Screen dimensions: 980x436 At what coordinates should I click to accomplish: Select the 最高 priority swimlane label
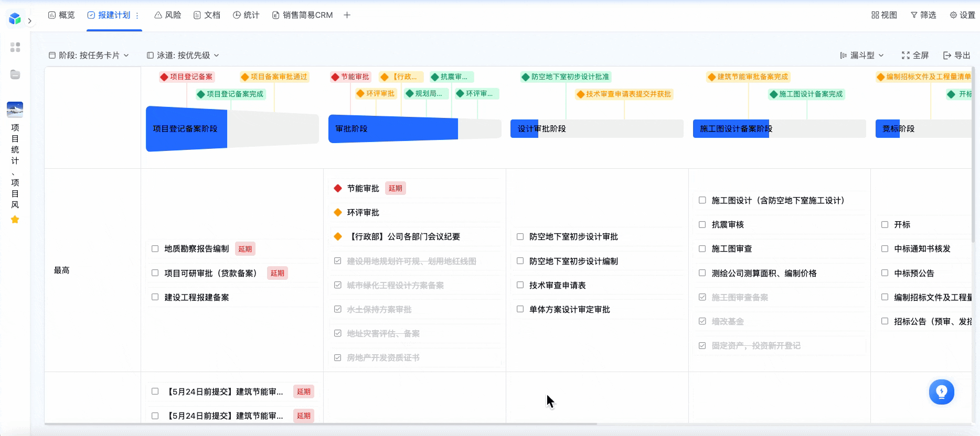(62, 270)
